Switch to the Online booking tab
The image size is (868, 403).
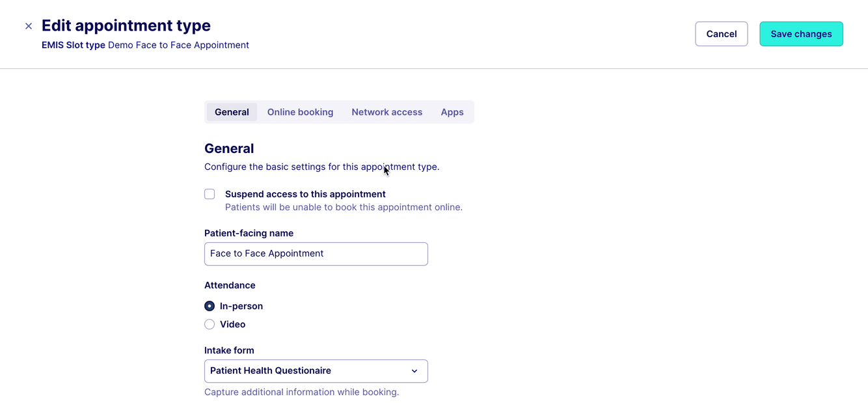300,112
